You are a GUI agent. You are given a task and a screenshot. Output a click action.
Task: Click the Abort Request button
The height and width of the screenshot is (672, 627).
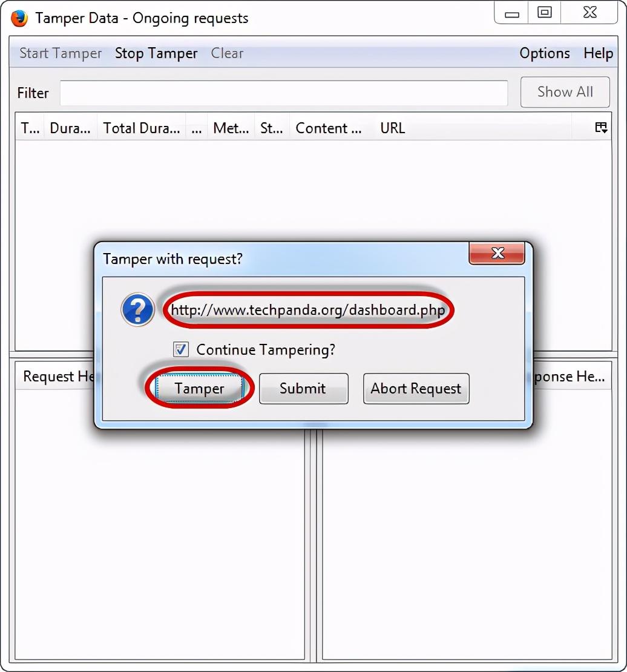(x=416, y=388)
